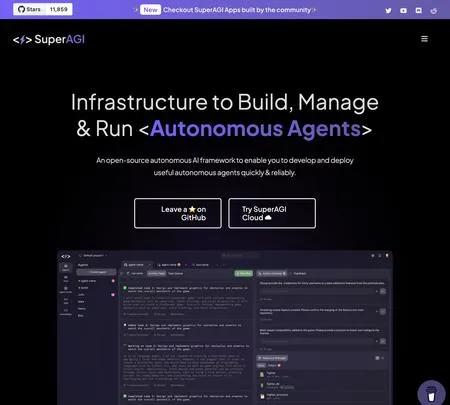Click the SuperAGI logo

tap(49, 39)
